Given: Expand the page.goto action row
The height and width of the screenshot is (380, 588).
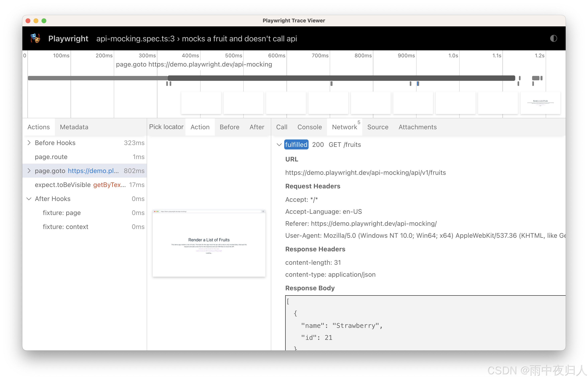Looking at the screenshot, I should (x=29, y=170).
